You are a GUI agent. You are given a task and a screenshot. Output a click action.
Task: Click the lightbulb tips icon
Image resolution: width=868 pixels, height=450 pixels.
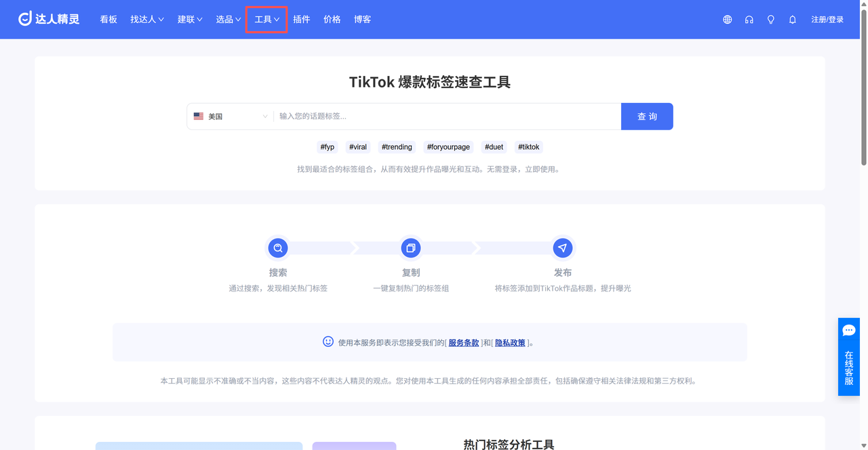(770, 20)
